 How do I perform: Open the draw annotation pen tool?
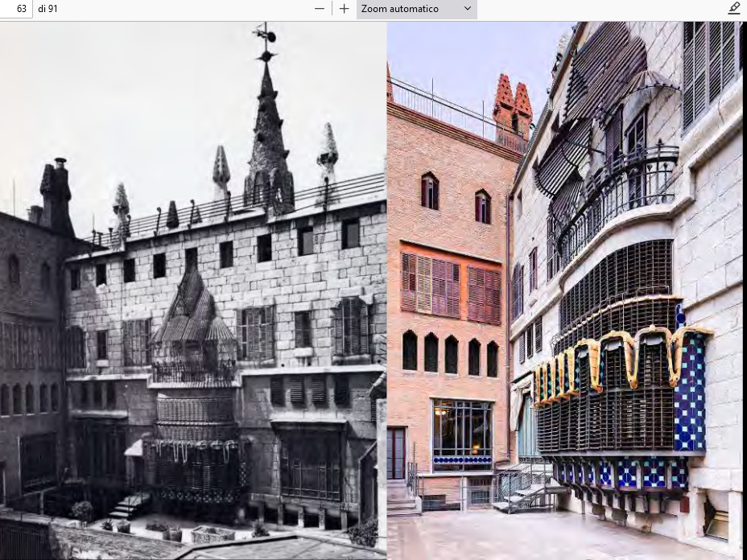pos(734,9)
